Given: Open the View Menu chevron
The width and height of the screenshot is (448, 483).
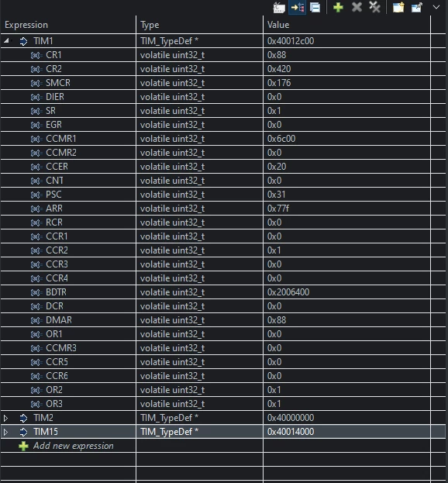Looking at the screenshot, I should click(x=436, y=7).
